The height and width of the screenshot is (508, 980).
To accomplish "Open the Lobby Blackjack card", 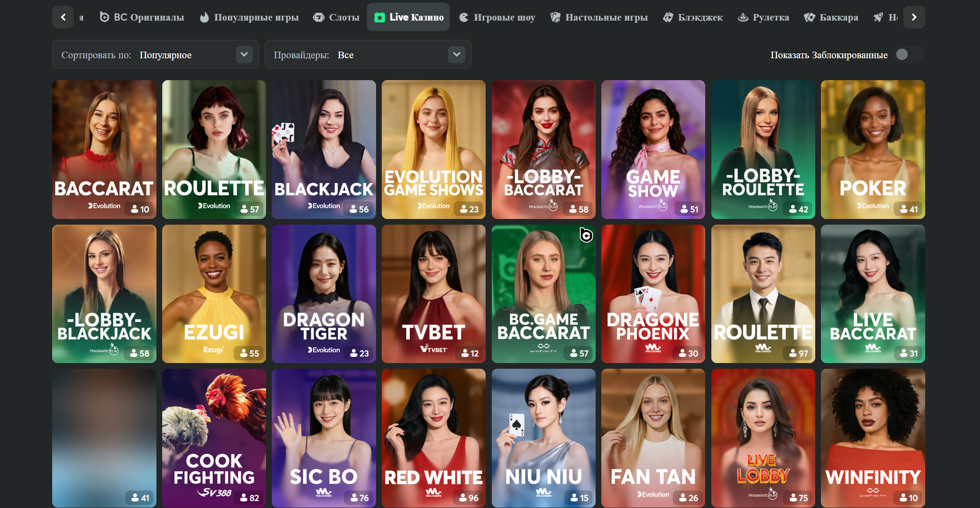I will click(x=104, y=294).
